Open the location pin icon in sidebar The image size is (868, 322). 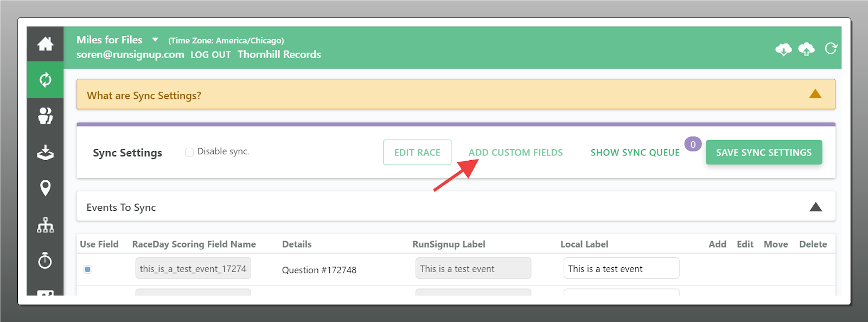[x=46, y=188]
